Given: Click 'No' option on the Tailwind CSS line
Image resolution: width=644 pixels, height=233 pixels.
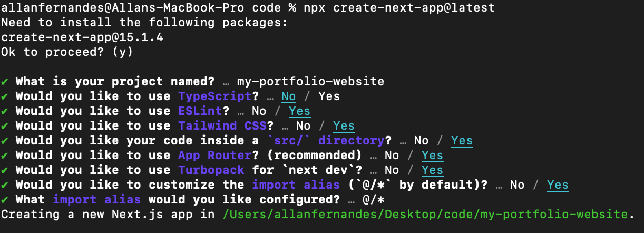Looking at the screenshot, I should 303,126.
